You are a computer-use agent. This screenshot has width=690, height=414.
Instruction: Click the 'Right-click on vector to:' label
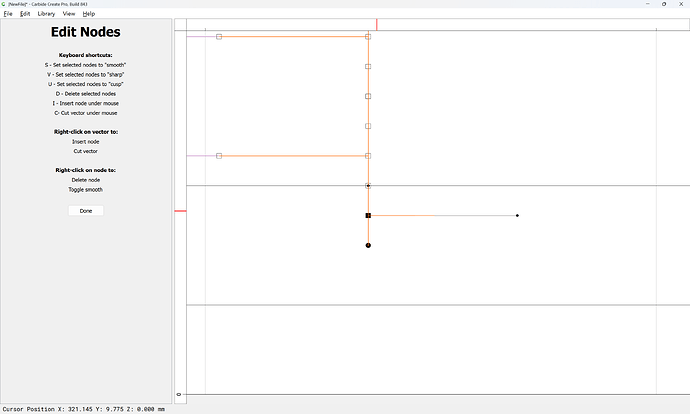tap(86, 132)
